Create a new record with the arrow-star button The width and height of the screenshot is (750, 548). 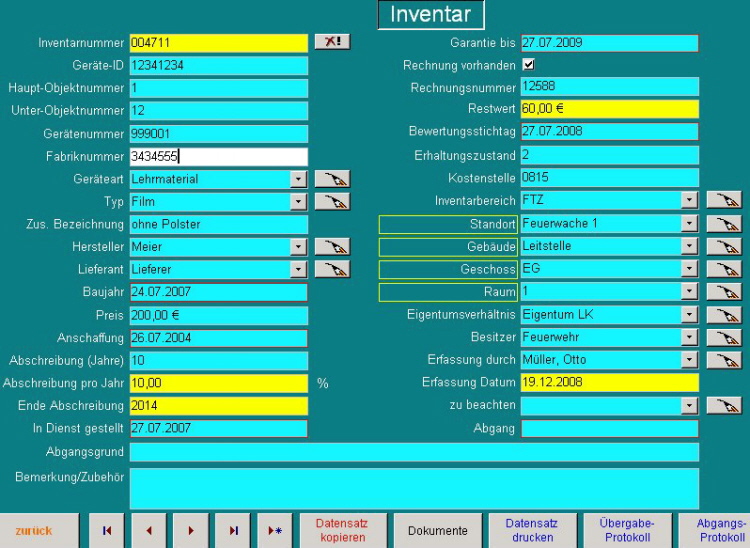click(x=275, y=531)
